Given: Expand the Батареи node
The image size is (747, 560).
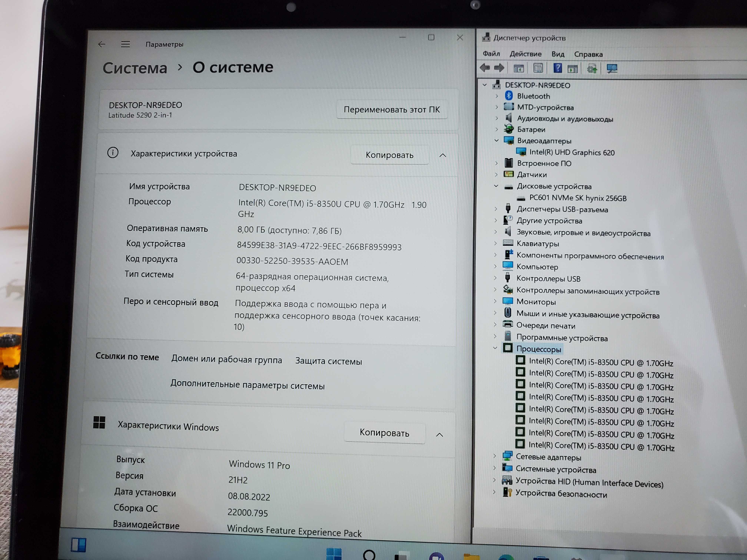Looking at the screenshot, I should pyautogui.click(x=496, y=129).
